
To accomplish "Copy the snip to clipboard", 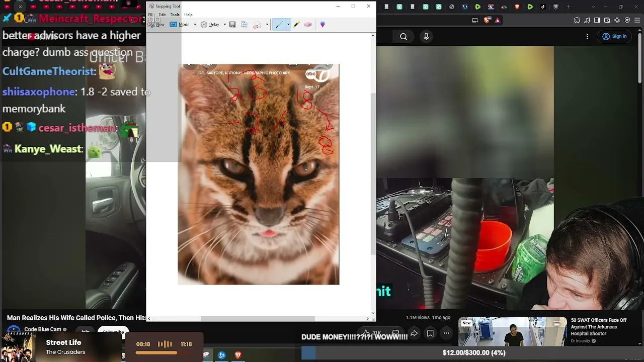I will click(x=244, y=25).
